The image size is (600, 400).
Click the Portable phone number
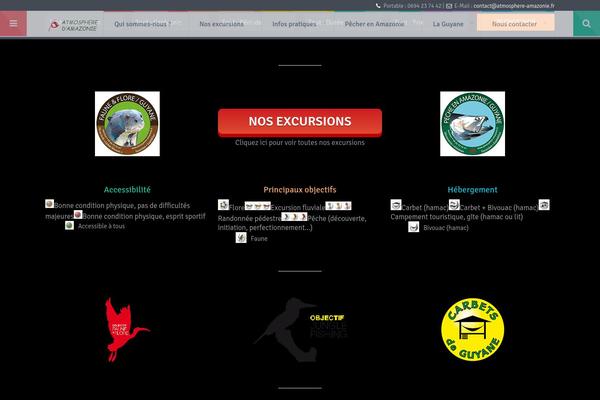[x=424, y=6]
